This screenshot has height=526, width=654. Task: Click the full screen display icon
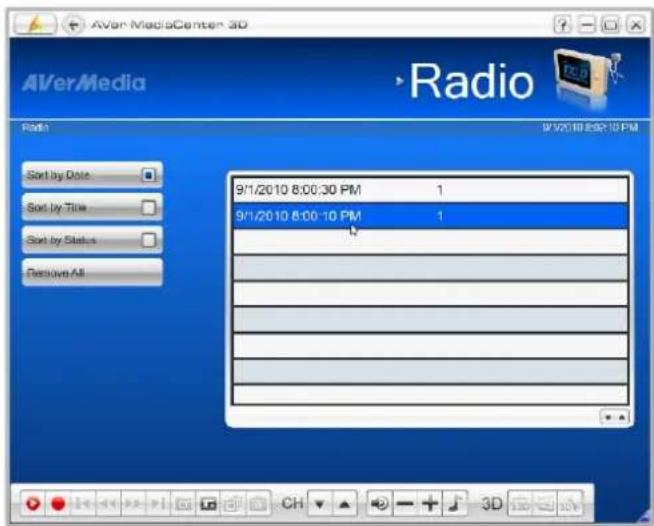184,504
